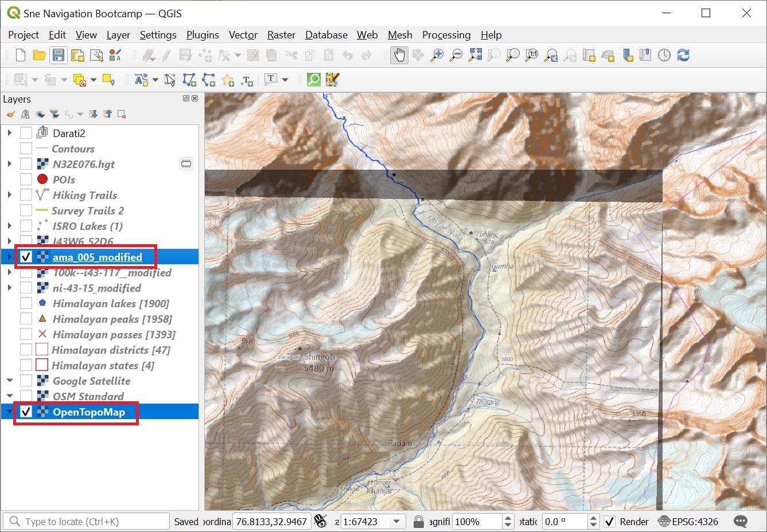The height and width of the screenshot is (532, 767).
Task: Click the coordinate field showing 76.8133,32.9467
Action: coord(272,522)
